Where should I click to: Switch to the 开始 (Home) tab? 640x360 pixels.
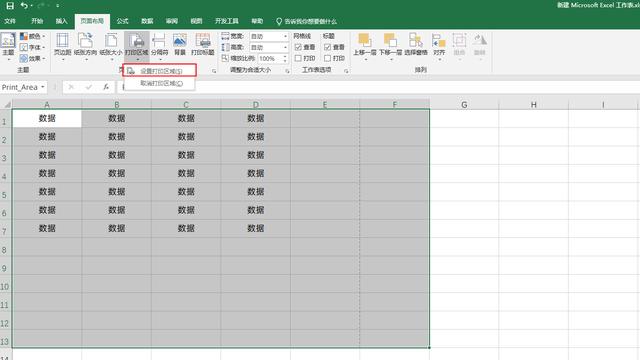coord(37,21)
